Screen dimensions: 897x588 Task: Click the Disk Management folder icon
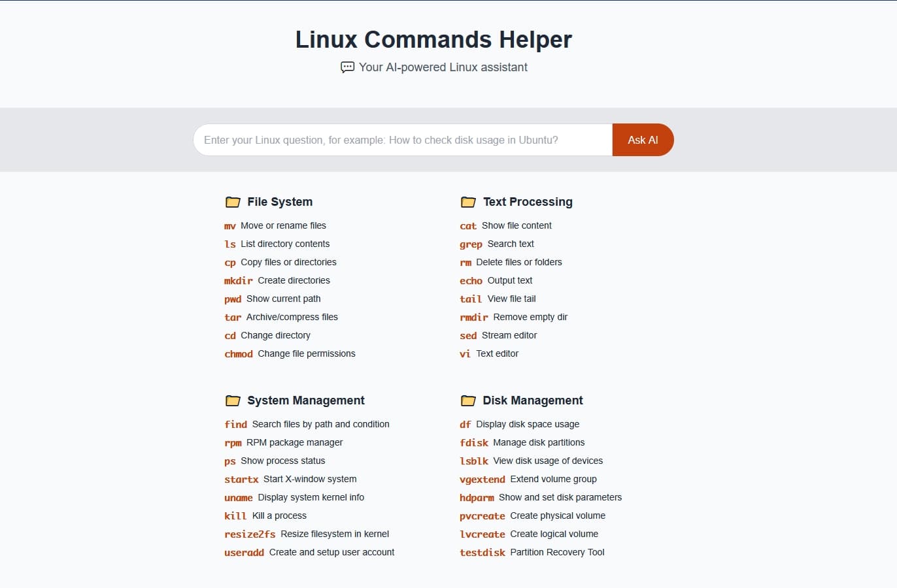click(468, 400)
